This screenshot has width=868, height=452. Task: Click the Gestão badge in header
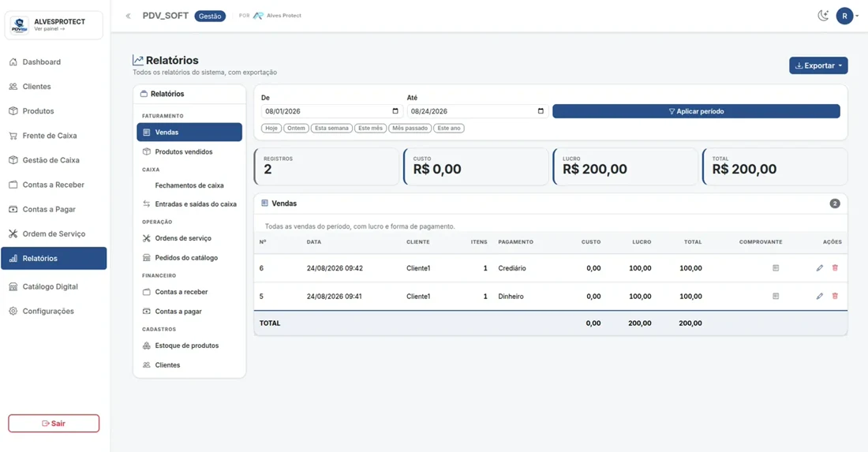tap(210, 16)
